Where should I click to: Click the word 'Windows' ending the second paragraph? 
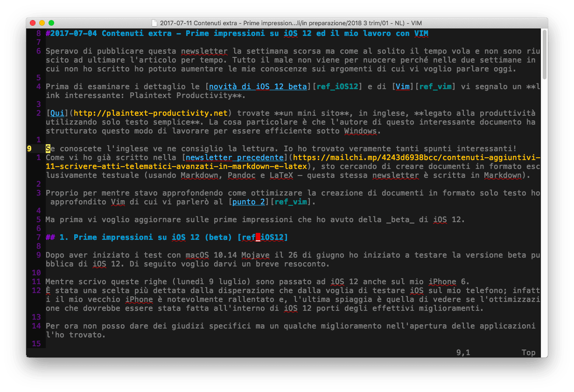point(361,131)
